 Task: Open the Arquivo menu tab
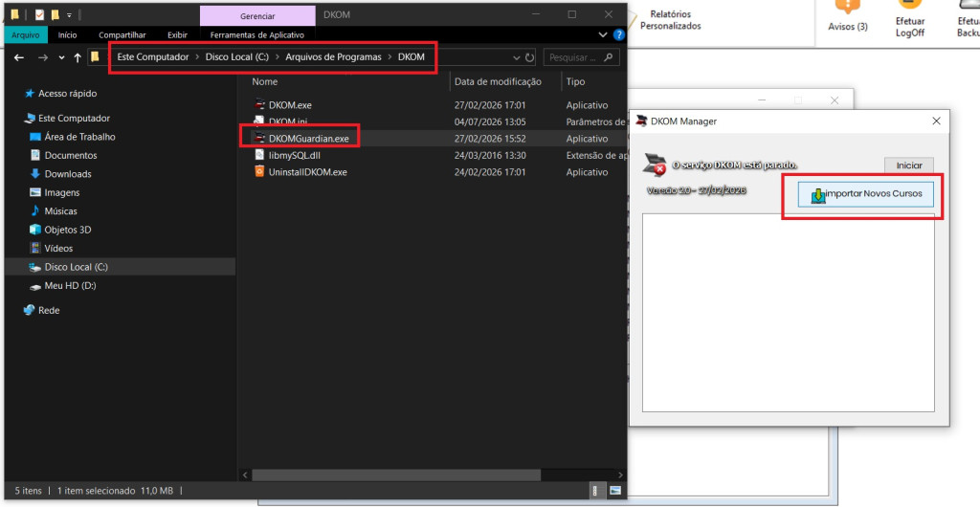point(26,35)
